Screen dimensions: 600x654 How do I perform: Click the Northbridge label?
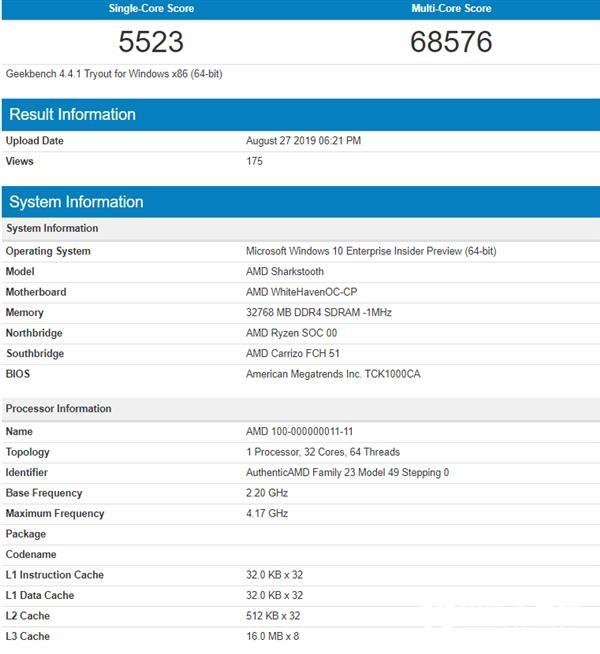click(x=34, y=333)
